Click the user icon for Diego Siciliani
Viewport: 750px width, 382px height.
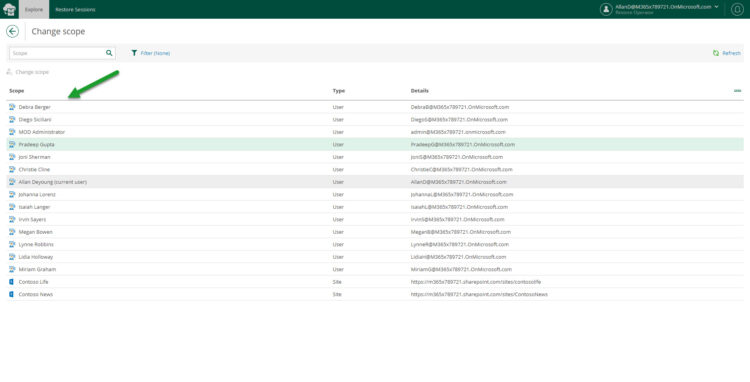12,120
